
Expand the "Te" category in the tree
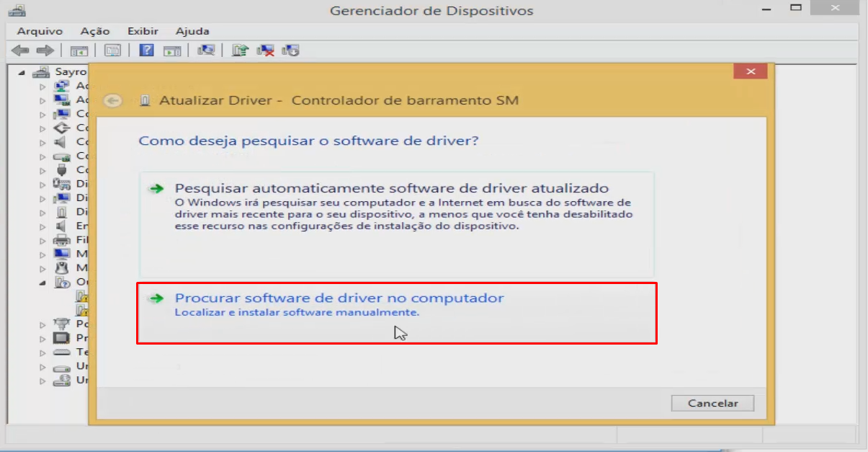[x=42, y=353]
